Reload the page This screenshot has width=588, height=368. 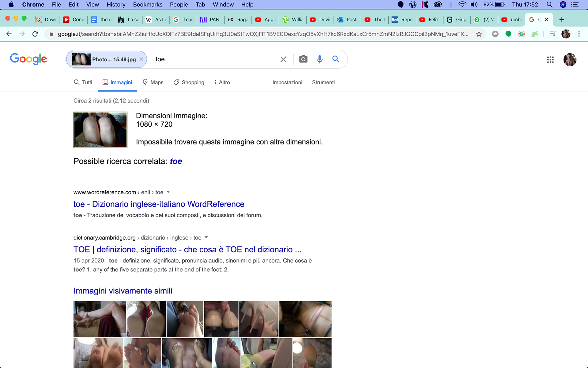tap(35, 34)
